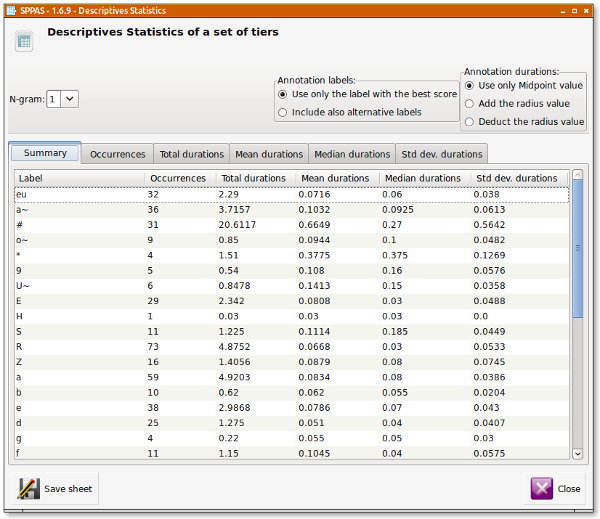Click the Save sheet button label
The height and width of the screenshot is (519, 600).
tap(68, 489)
